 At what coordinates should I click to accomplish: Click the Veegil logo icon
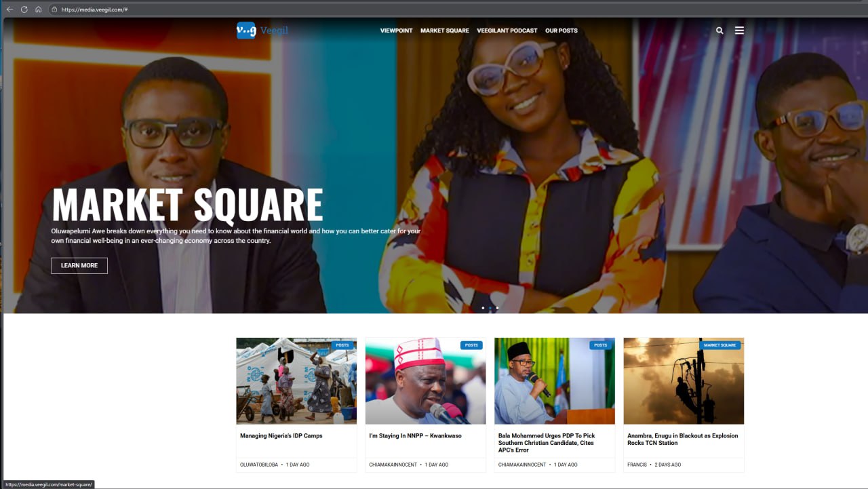(246, 31)
